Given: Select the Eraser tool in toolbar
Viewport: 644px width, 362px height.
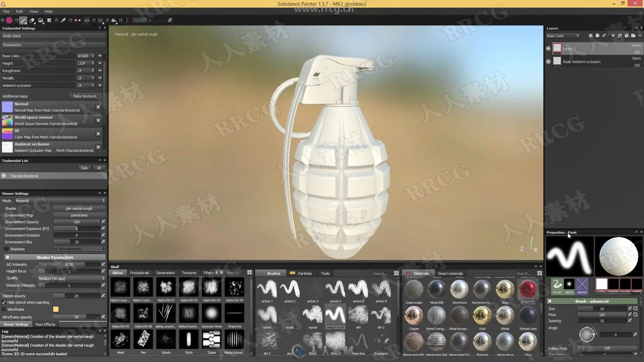Looking at the screenshot, I should 32,20.
